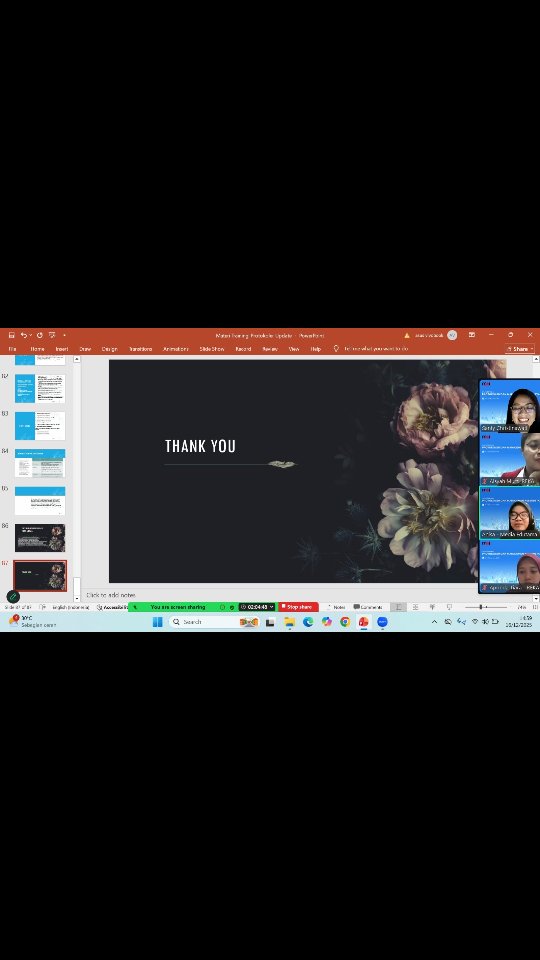Toggle the Comments pane button in status bar
This screenshot has height=960, width=540.
(x=368, y=607)
